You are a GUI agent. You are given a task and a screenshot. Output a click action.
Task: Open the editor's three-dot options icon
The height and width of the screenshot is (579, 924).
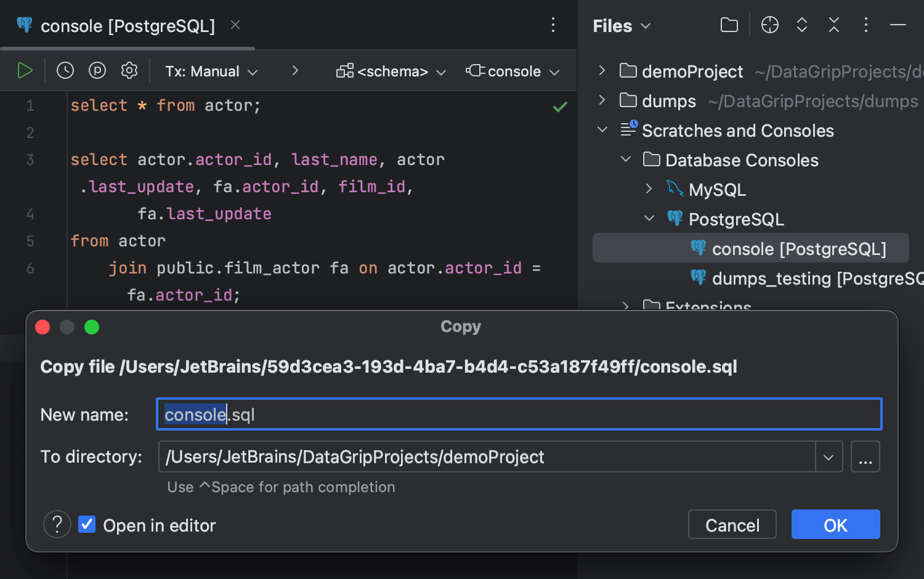point(553,25)
